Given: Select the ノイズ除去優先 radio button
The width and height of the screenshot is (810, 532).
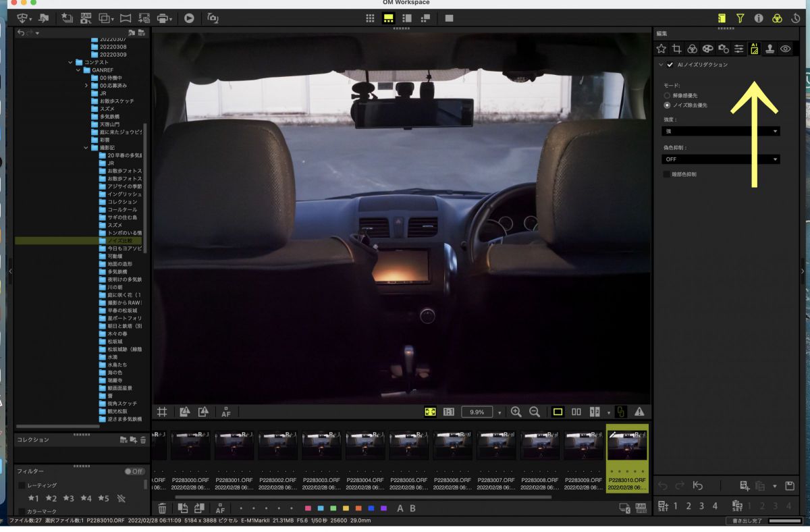Looking at the screenshot, I should click(x=667, y=105).
